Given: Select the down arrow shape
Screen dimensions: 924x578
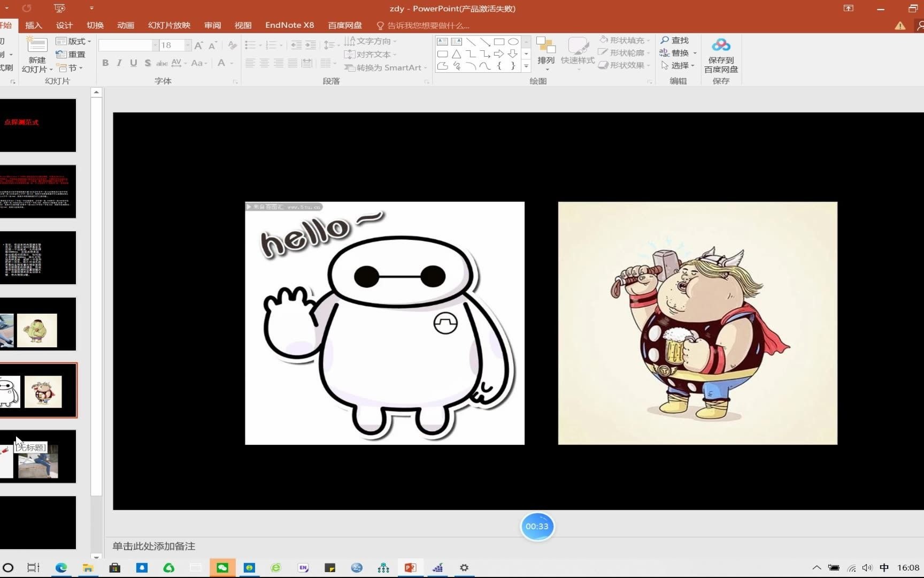Looking at the screenshot, I should [x=513, y=54].
